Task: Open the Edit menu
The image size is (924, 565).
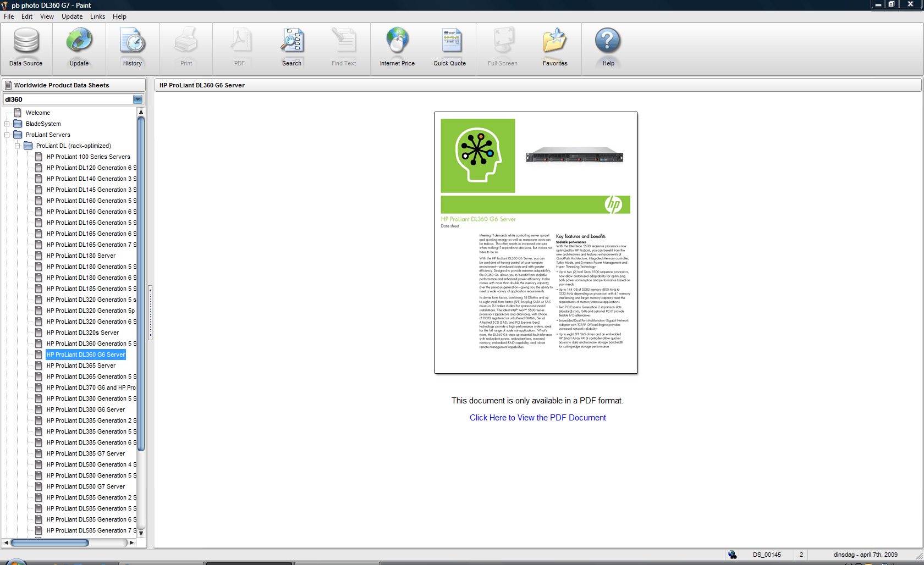Action: (27, 16)
